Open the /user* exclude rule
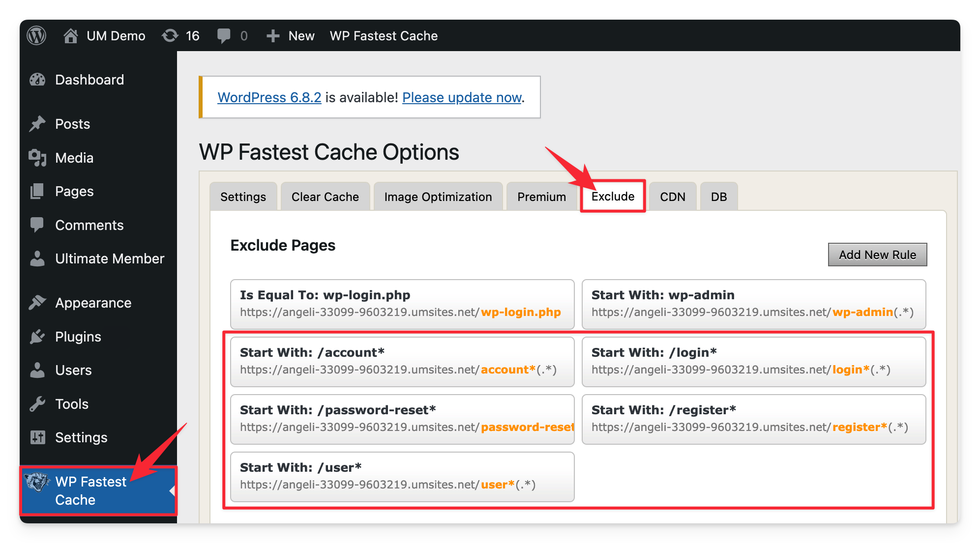 402,477
